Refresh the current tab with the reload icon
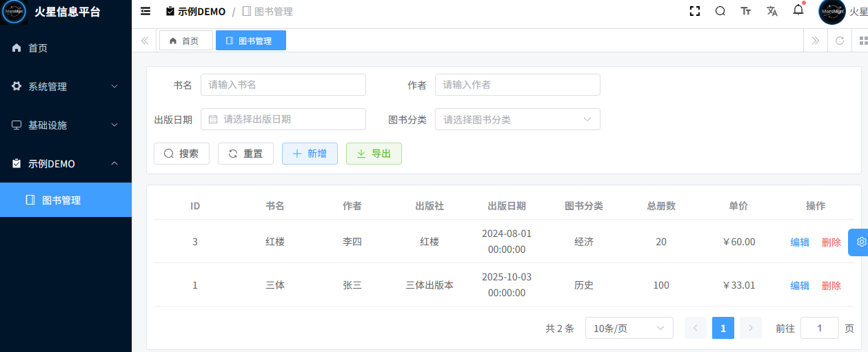 840,41
